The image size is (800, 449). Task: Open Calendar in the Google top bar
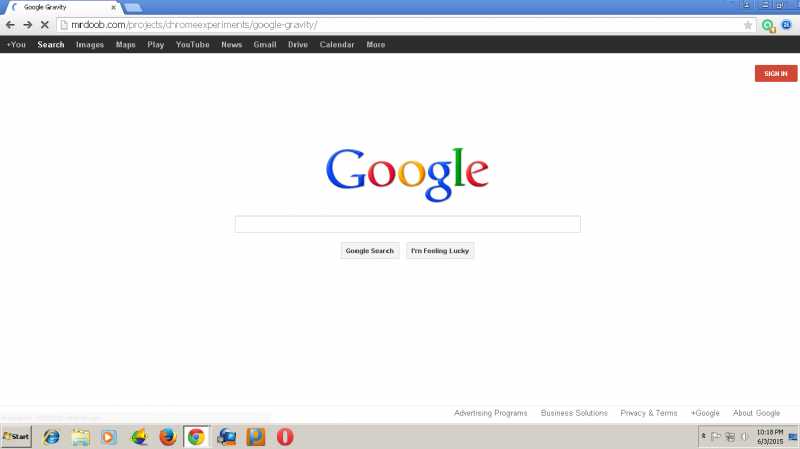[x=337, y=44]
